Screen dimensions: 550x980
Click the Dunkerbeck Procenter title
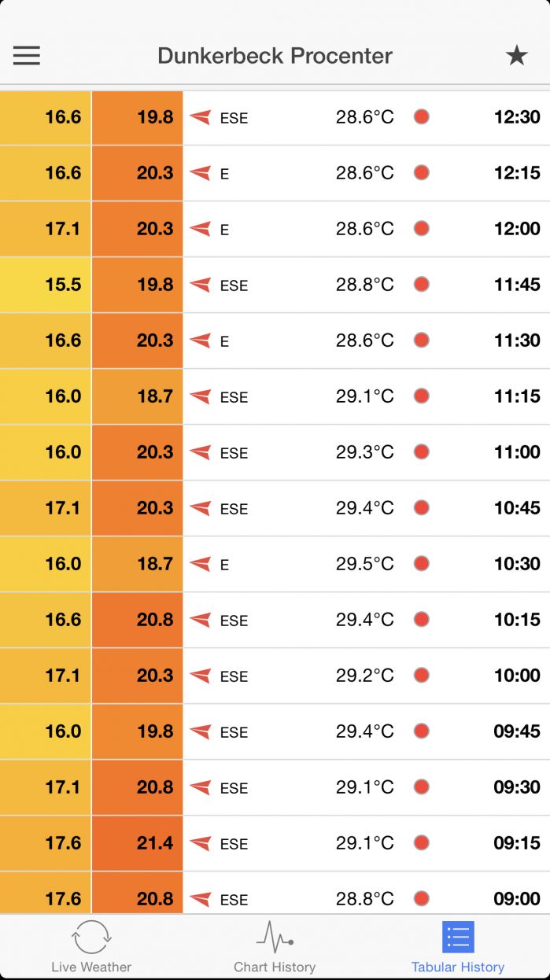point(275,56)
